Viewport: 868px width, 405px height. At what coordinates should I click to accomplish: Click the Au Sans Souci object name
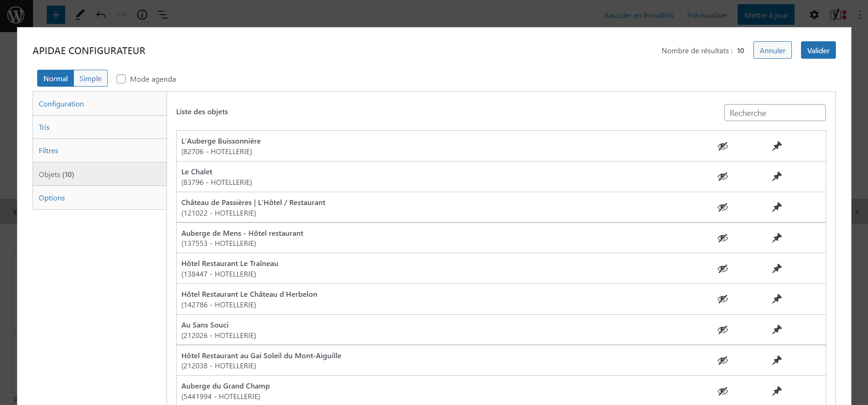point(205,325)
